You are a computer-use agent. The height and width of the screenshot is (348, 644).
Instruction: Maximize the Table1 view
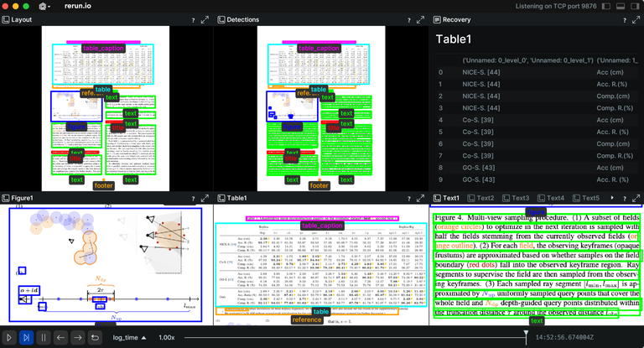pyautogui.click(x=420, y=198)
